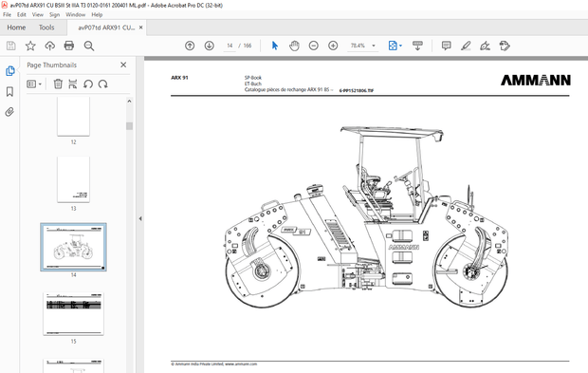Collapse the navigation pane arrow
This screenshot has width=588, height=373.
(x=140, y=218)
